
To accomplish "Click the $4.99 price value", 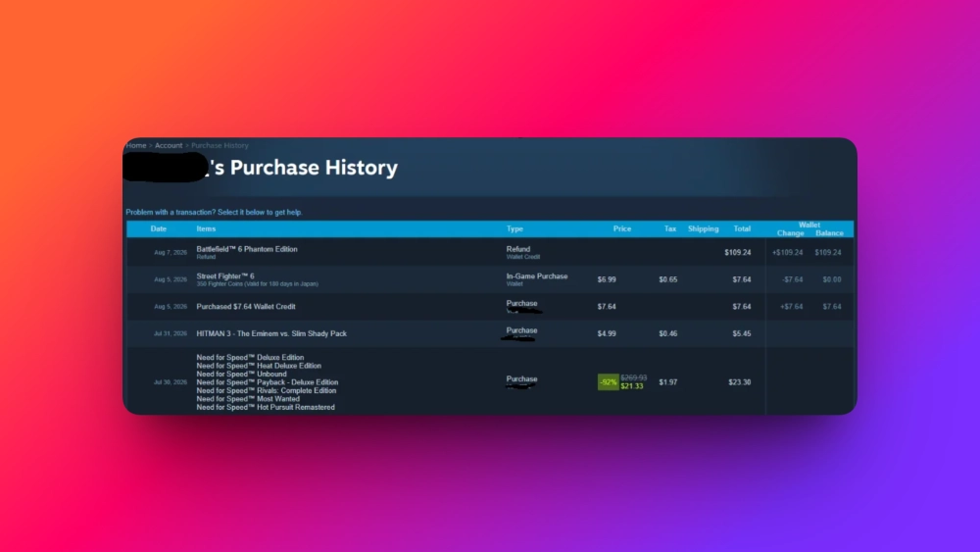I will [607, 333].
